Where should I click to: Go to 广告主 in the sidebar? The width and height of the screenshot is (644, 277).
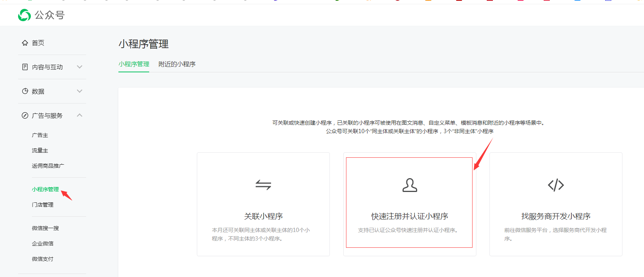pos(40,135)
